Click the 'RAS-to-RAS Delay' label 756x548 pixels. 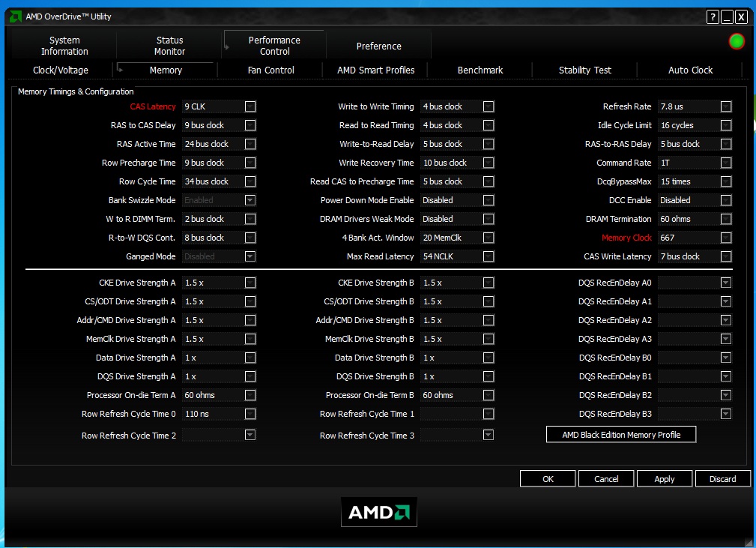click(618, 144)
